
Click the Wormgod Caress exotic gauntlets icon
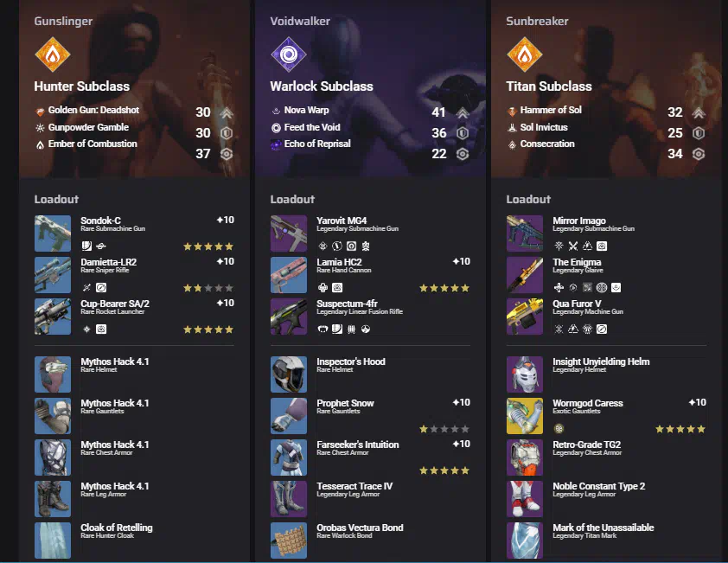[x=525, y=416]
